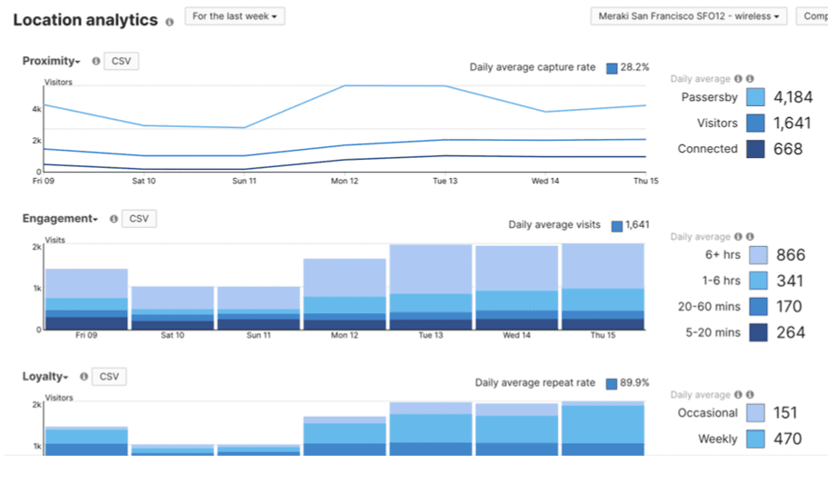Click the 20-60 mins value 170
The image size is (828, 504).
[789, 307]
